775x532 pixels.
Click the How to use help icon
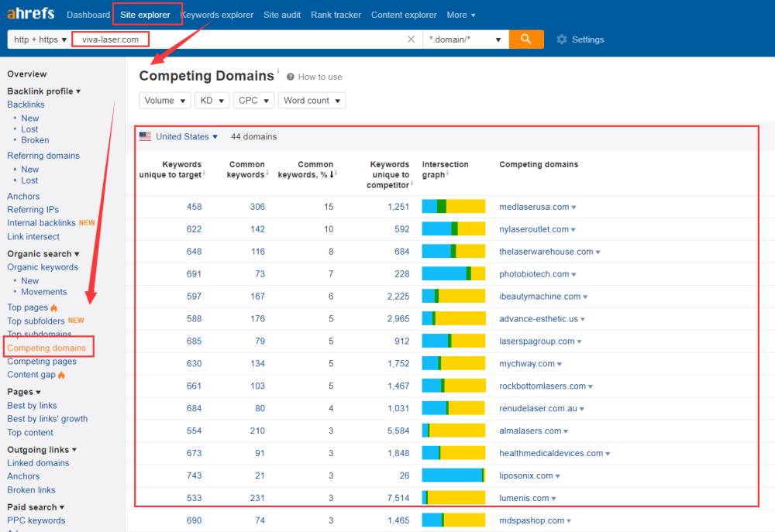pos(291,77)
